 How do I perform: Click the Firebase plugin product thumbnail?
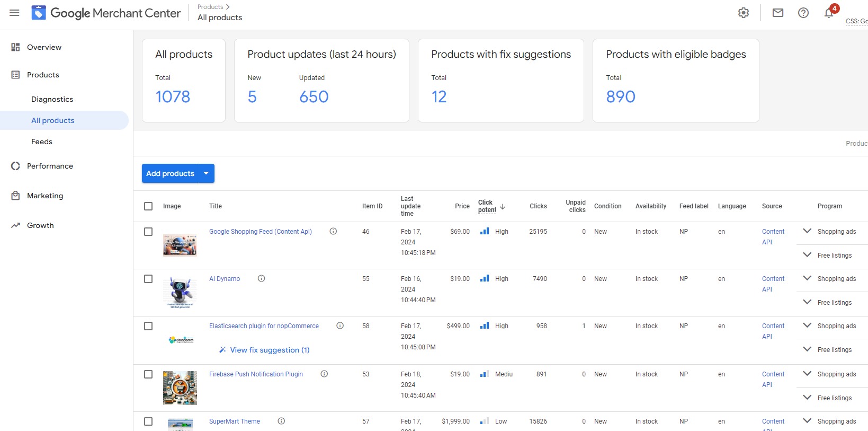180,388
